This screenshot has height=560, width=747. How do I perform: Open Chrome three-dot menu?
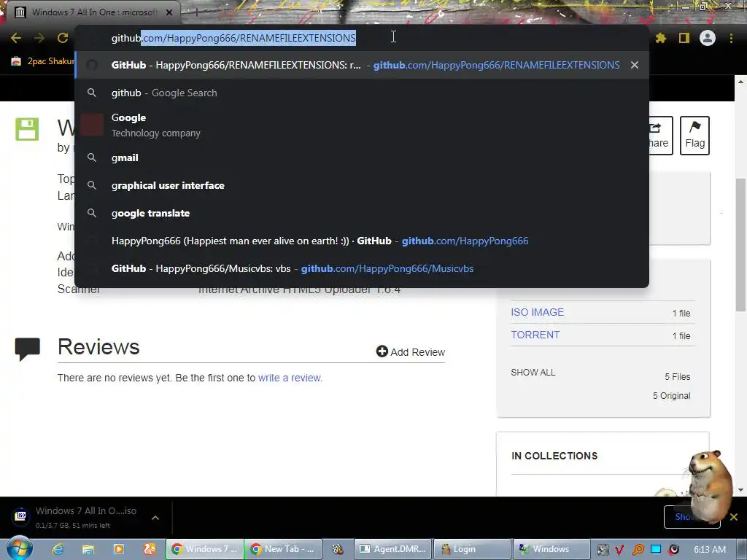tap(731, 38)
